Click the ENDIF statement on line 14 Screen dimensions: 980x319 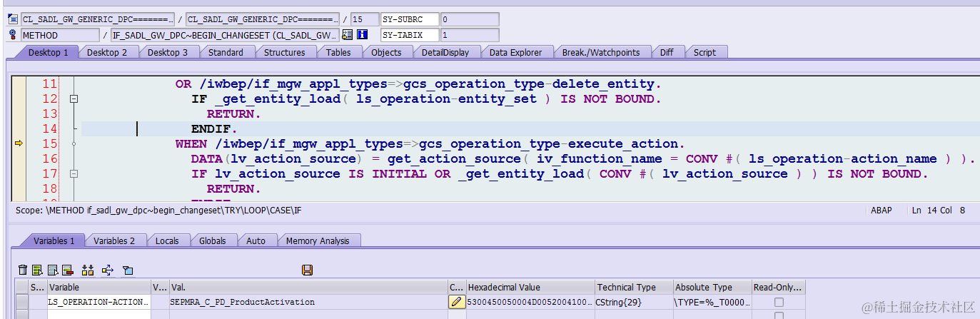click(x=214, y=129)
